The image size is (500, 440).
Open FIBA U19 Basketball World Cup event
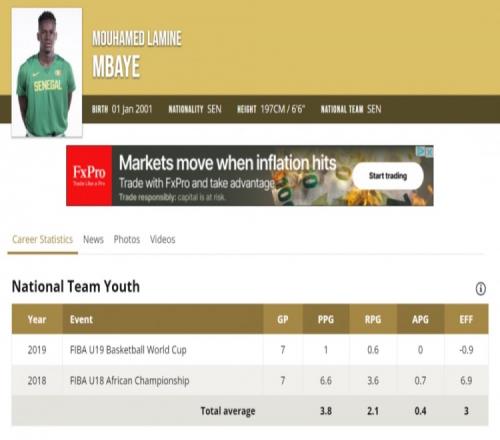pyautogui.click(x=128, y=350)
